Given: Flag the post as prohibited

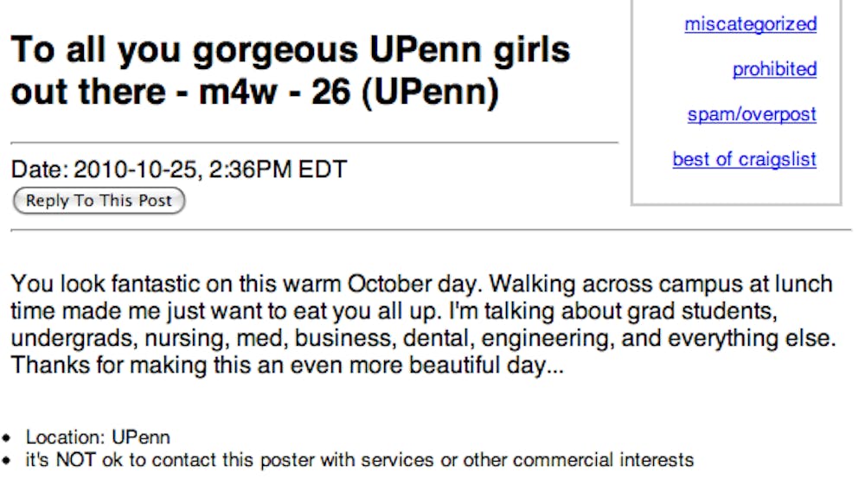Looking at the screenshot, I should tap(774, 69).
